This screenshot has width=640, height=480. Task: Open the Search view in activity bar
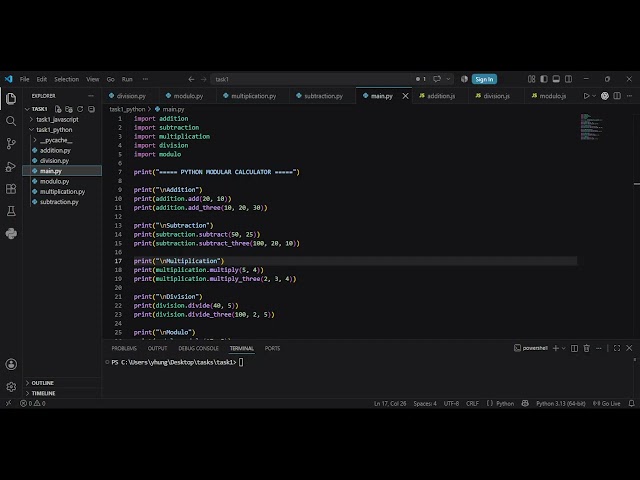[11, 121]
